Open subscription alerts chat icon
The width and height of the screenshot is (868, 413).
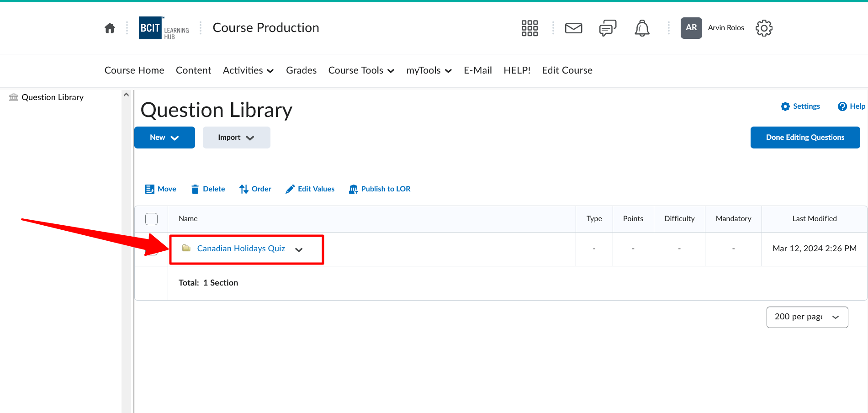608,28
